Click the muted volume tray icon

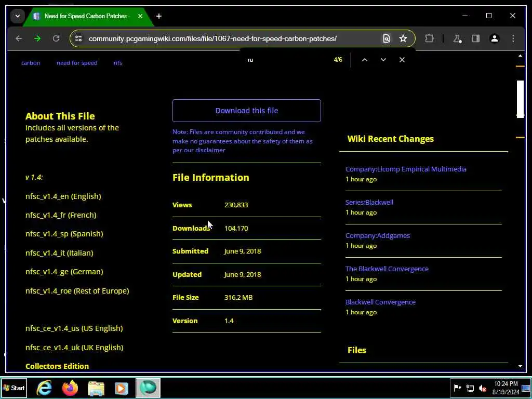point(483,388)
